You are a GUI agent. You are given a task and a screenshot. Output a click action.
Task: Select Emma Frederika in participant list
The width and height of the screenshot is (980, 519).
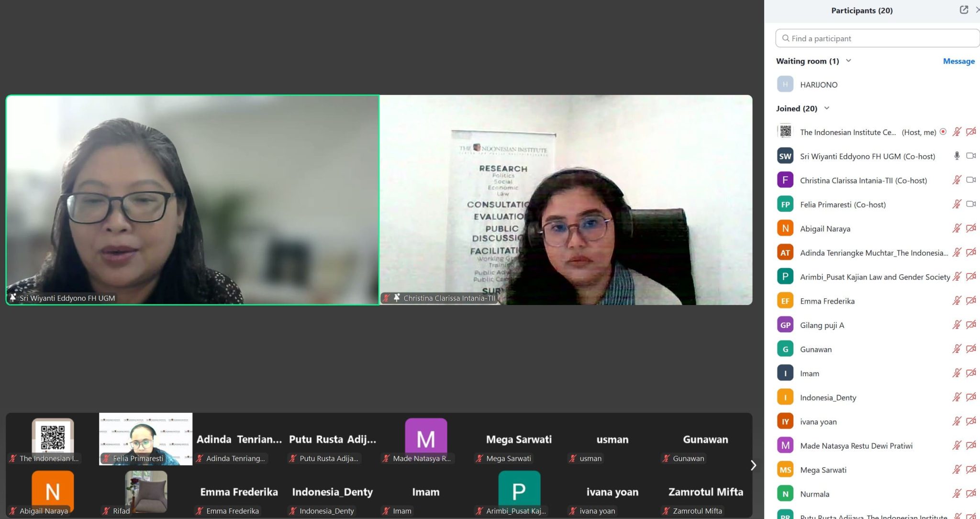827,301
